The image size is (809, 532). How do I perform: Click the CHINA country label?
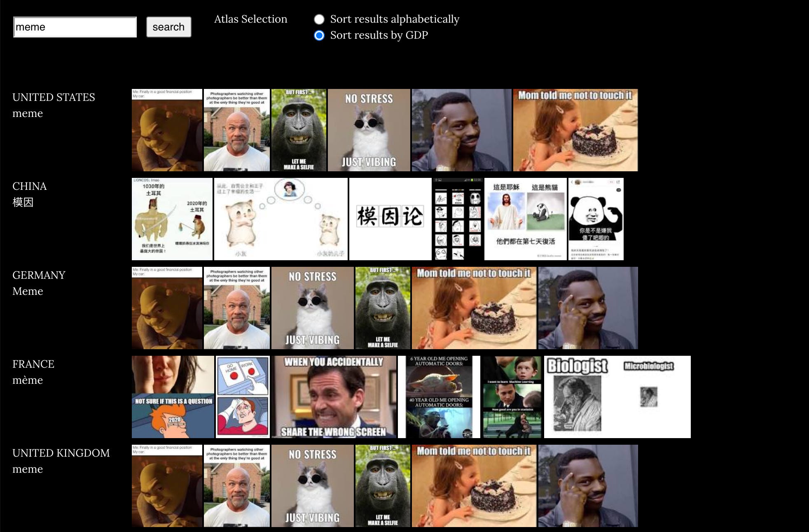(x=30, y=186)
